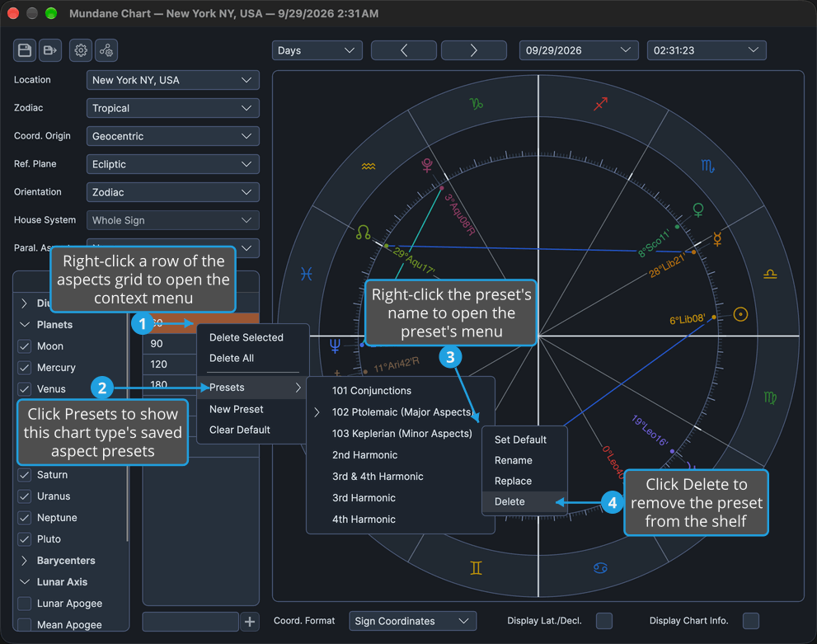The width and height of the screenshot is (817, 644).
Task: Open the House System dropdown
Action: (x=173, y=221)
